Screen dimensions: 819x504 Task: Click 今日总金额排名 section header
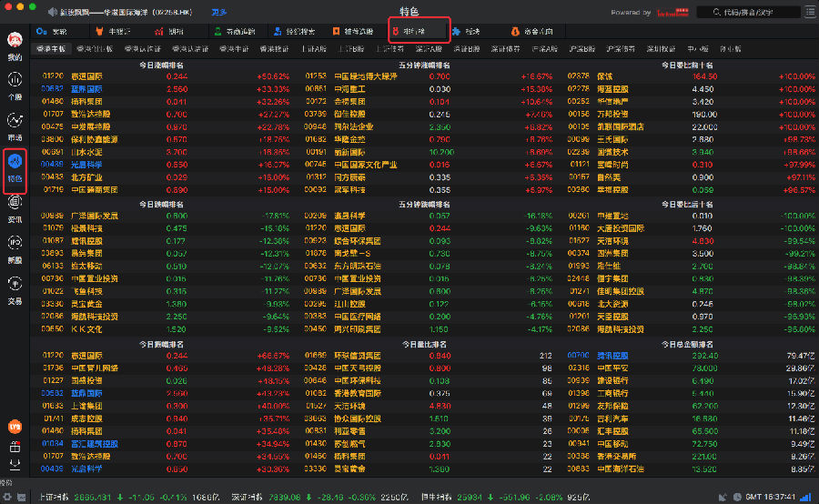(x=687, y=344)
